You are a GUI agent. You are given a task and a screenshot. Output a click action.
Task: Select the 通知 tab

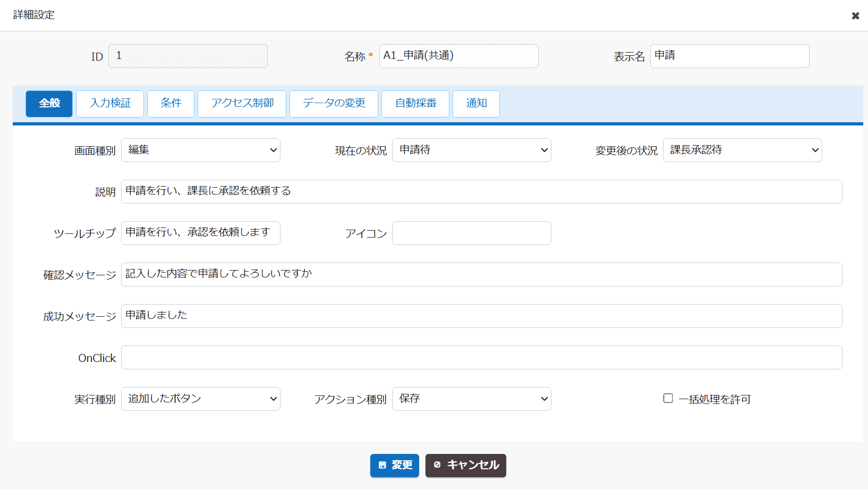click(476, 104)
